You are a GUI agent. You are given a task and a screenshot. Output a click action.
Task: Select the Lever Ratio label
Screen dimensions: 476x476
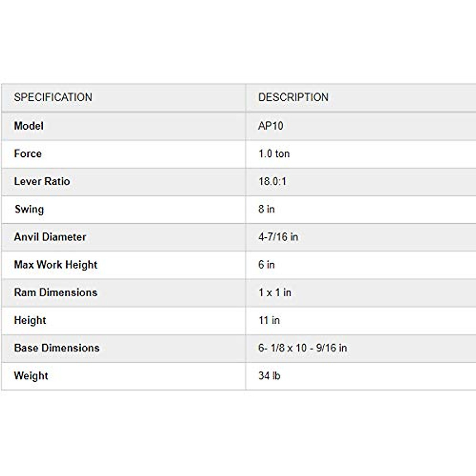(x=42, y=181)
